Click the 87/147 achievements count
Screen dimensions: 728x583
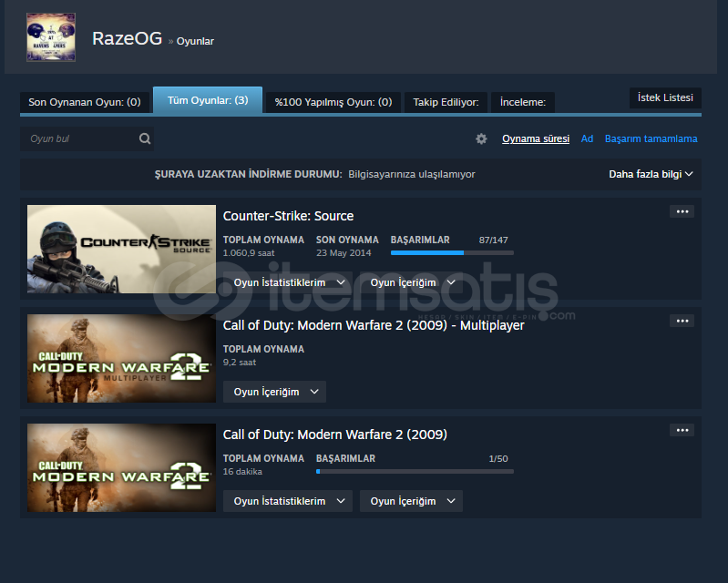coord(494,240)
